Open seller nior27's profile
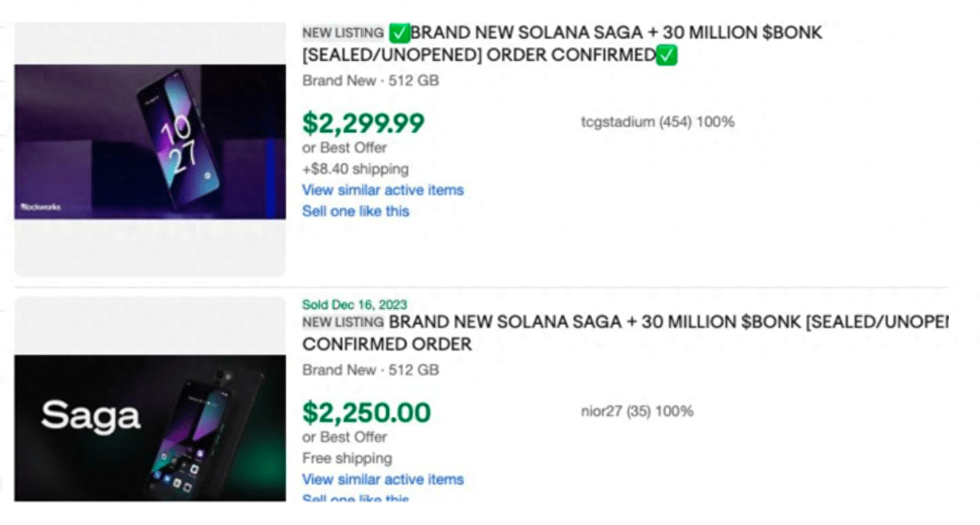Viewport: 980px width, 525px height. pyautogui.click(x=602, y=411)
